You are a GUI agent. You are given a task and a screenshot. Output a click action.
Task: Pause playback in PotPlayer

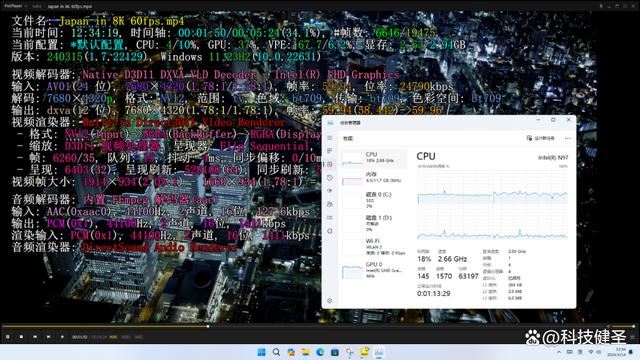8,337
